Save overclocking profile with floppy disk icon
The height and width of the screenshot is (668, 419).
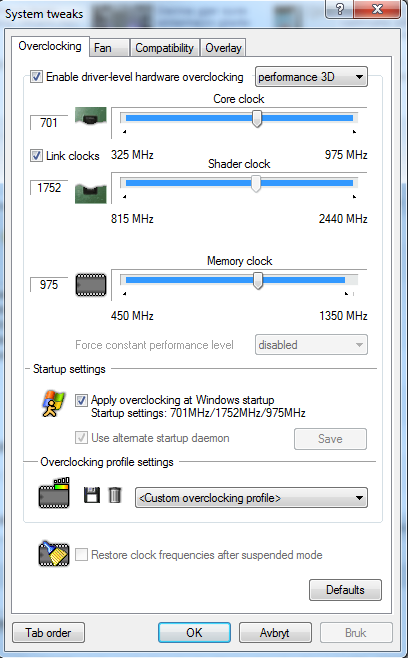(92, 495)
